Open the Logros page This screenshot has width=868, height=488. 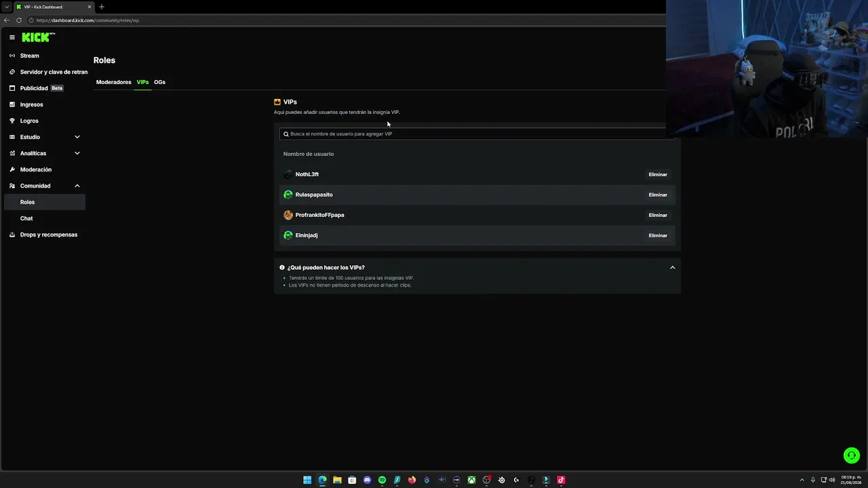(x=29, y=121)
